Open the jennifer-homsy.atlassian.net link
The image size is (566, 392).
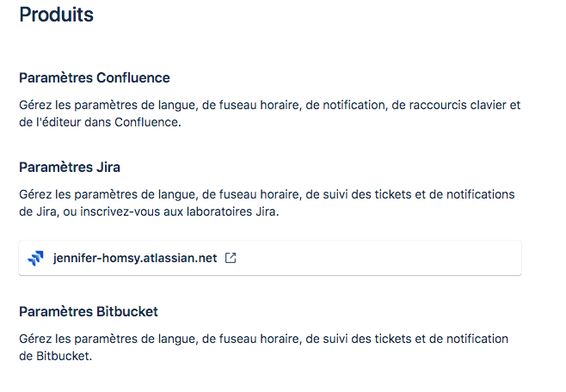tap(135, 258)
